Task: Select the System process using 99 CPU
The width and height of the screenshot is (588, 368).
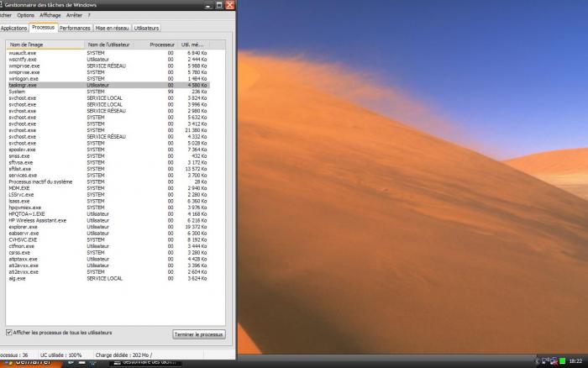Action: (x=108, y=92)
